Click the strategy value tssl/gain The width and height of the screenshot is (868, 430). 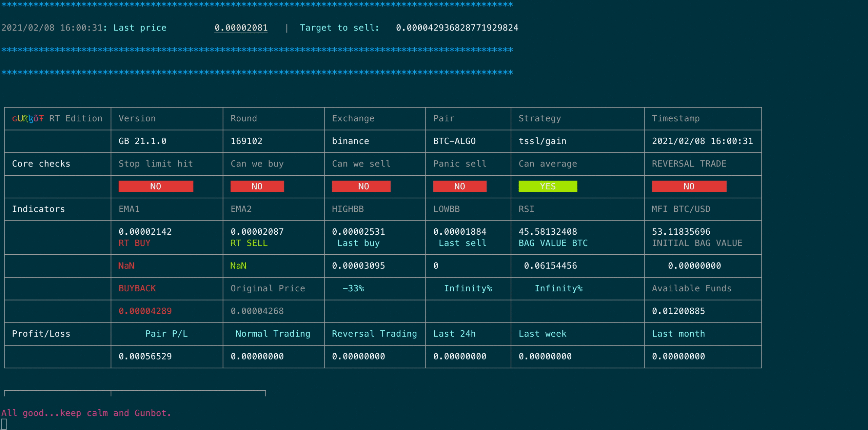542,141
